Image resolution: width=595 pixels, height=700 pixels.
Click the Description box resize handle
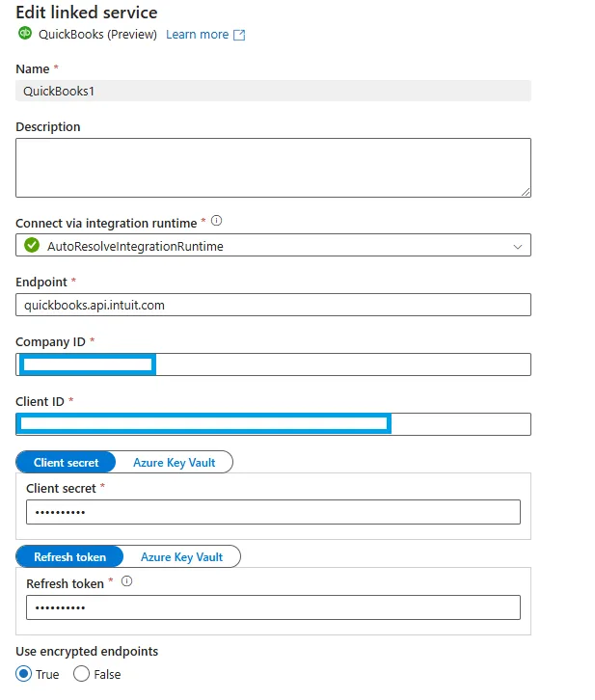click(x=526, y=192)
